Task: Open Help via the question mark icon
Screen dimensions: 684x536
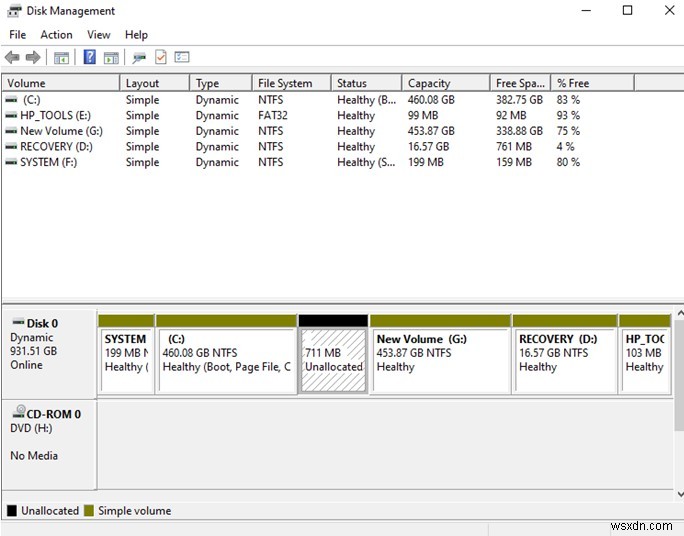Action: [89, 58]
